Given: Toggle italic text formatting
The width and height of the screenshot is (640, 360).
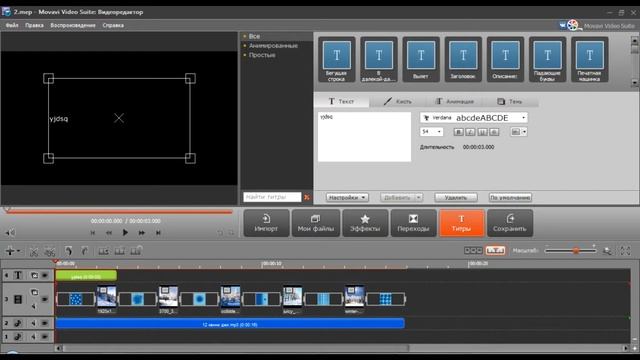Looking at the screenshot, I should tap(470, 132).
